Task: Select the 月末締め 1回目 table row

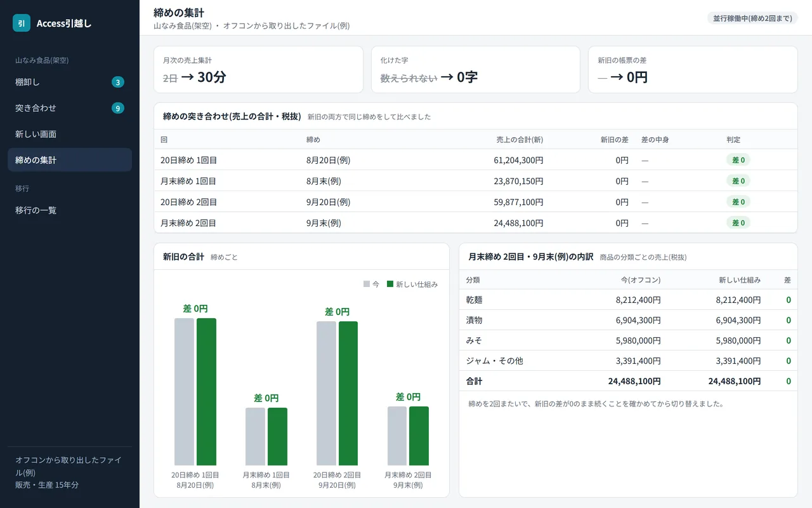Action: tap(476, 181)
